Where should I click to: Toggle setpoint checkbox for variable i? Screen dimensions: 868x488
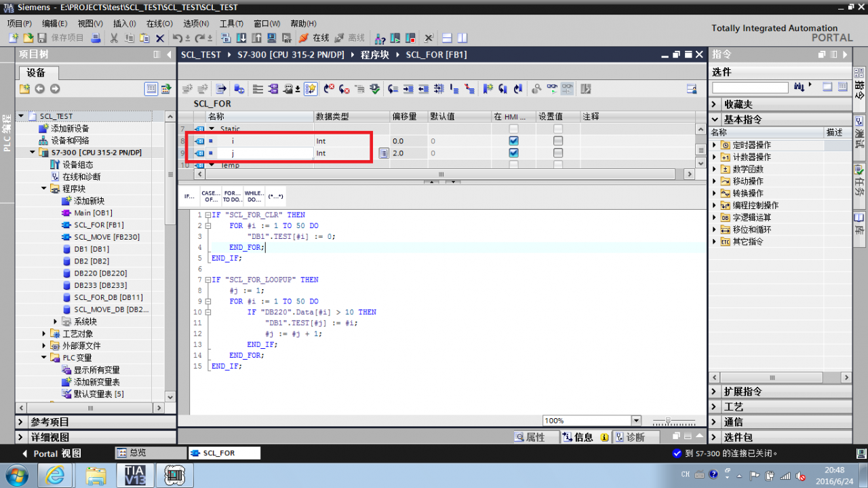coord(558,141)
